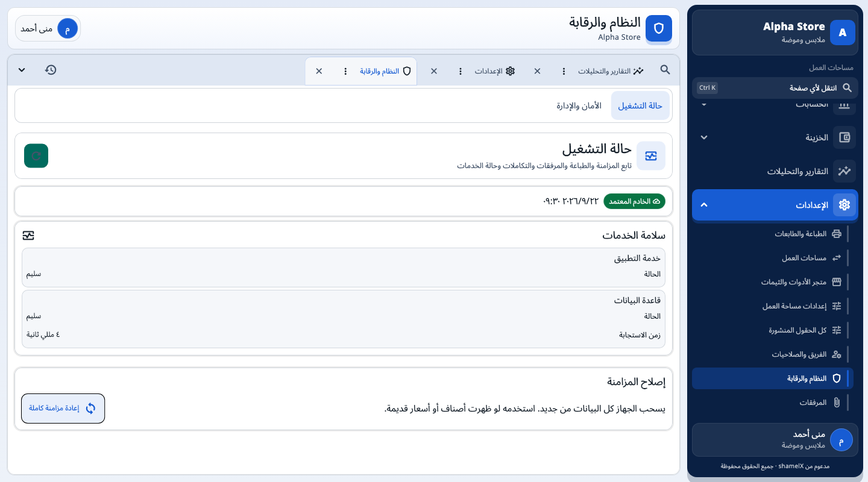
Task: Close the النظام والرقابة tab
Action: click(319, 71)
